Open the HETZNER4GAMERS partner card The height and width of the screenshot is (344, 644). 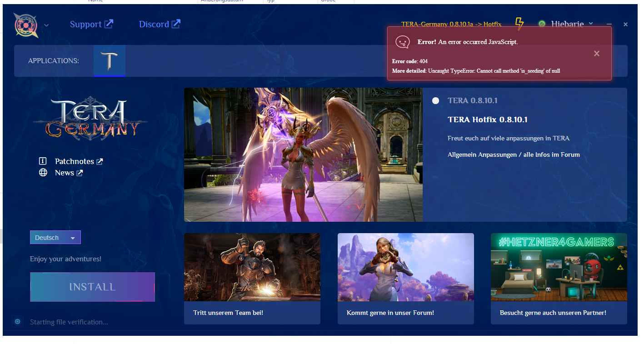click(559, 279)
